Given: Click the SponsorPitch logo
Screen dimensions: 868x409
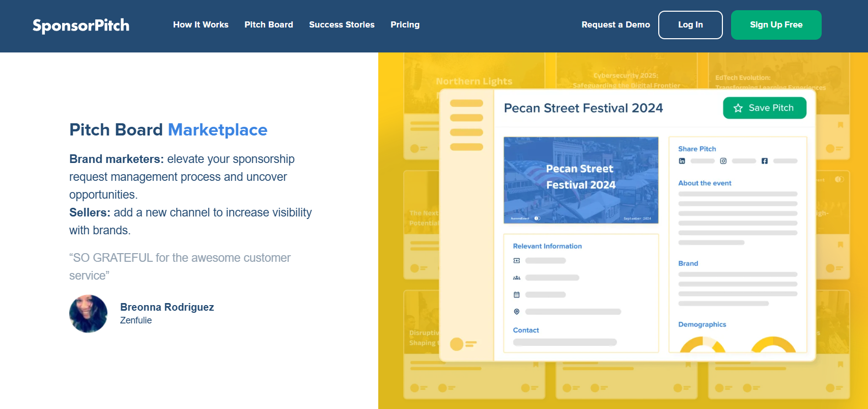Looking at the screenshot, I should pyautogui.click(x=81, y=25).
